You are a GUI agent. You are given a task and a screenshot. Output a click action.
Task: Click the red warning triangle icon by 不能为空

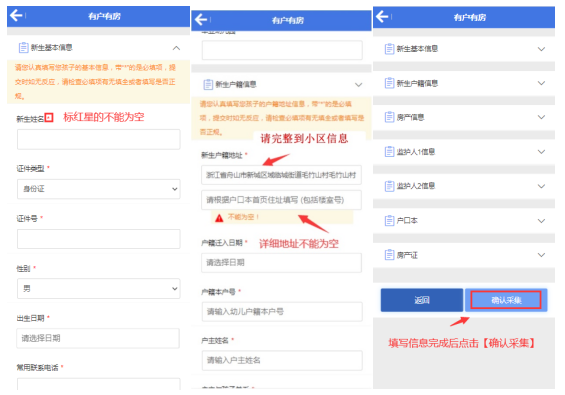219,218
